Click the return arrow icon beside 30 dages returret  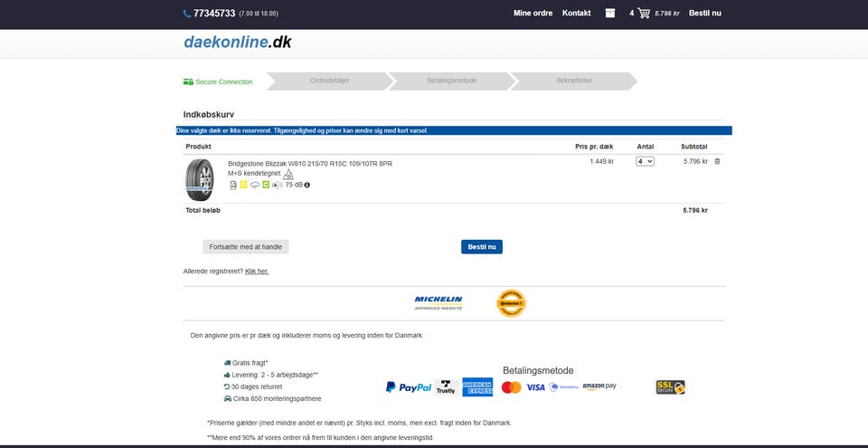click(x=227, y=386)
